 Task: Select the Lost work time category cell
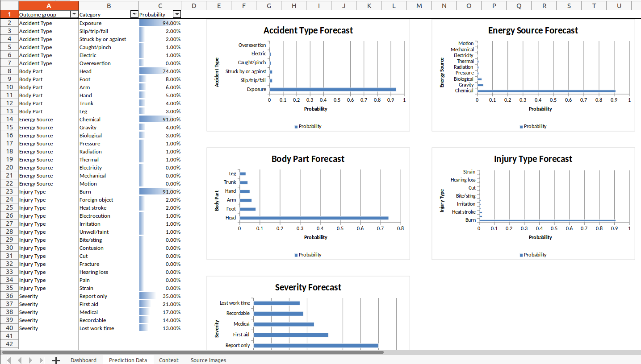(109, 328)
